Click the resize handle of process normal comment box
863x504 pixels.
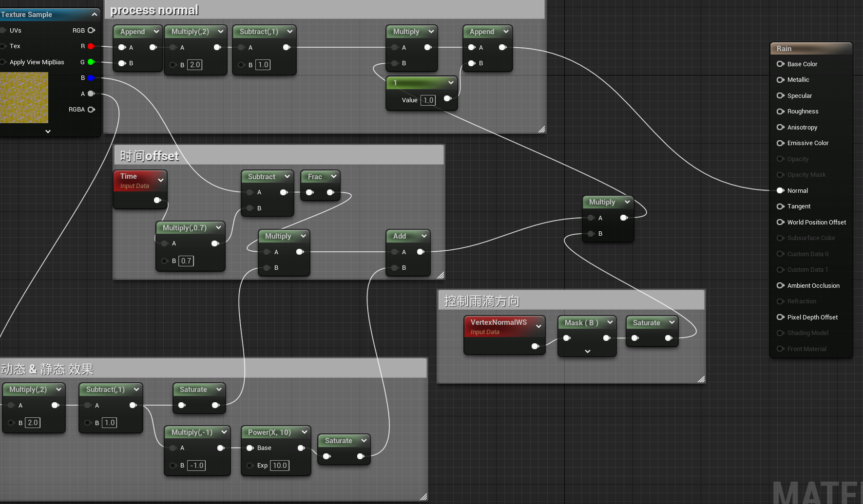click(541, 129)
